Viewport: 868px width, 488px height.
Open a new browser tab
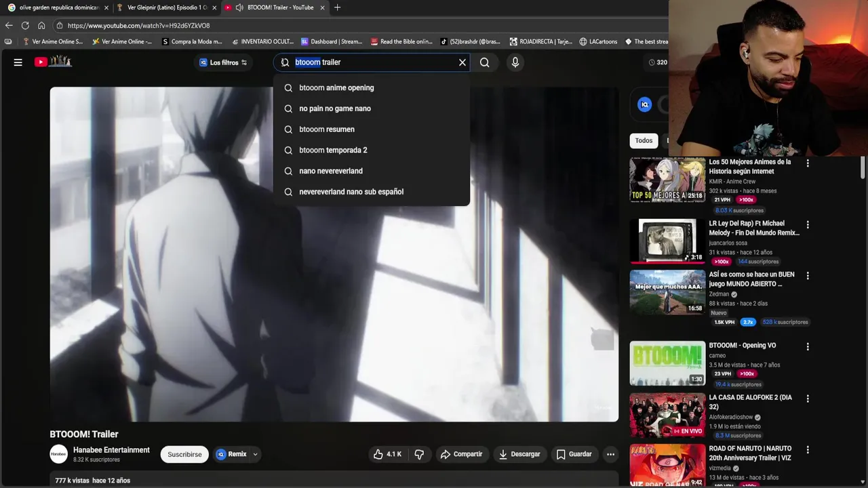point(337,7)
